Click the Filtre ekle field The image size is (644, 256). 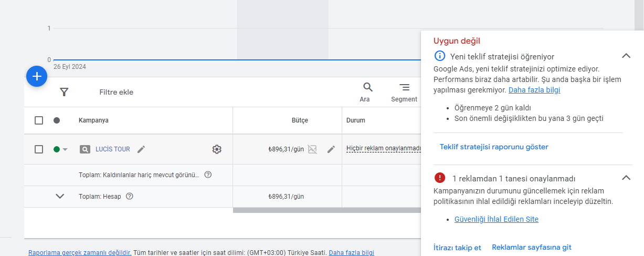(117, 92)
